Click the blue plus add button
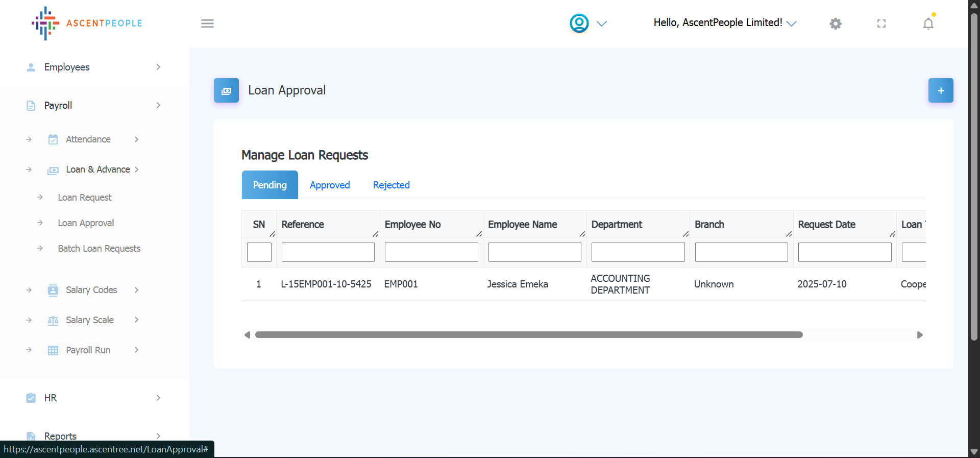Image resolution: width=980 pixels, height=458 pixels. coord(940,90)
